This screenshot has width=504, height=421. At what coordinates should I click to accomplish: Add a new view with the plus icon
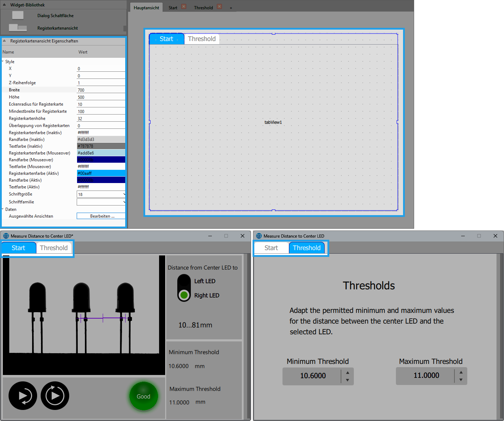click(x=231, y=8)
